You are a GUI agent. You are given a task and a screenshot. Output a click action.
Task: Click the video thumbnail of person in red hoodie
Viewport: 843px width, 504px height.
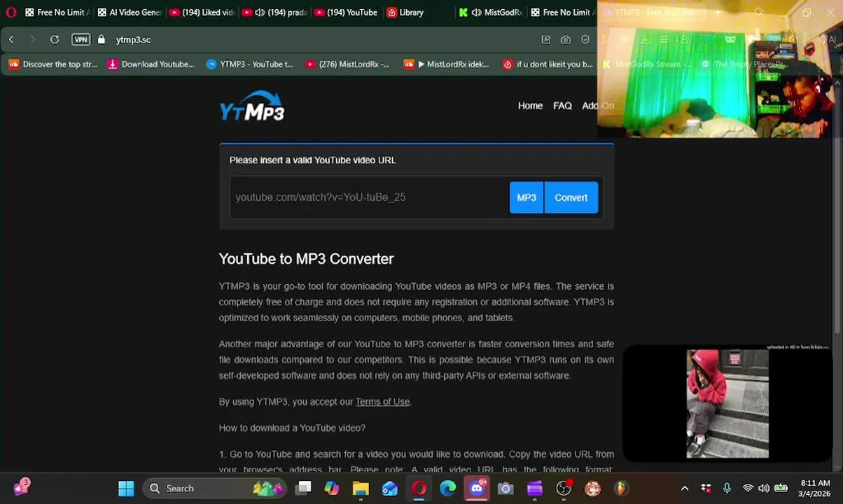pos(727,404)
